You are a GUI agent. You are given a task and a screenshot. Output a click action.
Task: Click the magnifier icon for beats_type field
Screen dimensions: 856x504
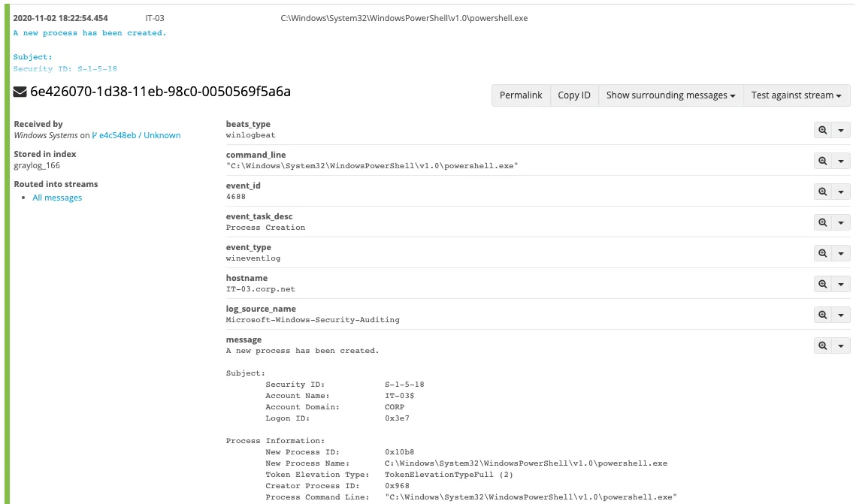click(x=823, y=130)
